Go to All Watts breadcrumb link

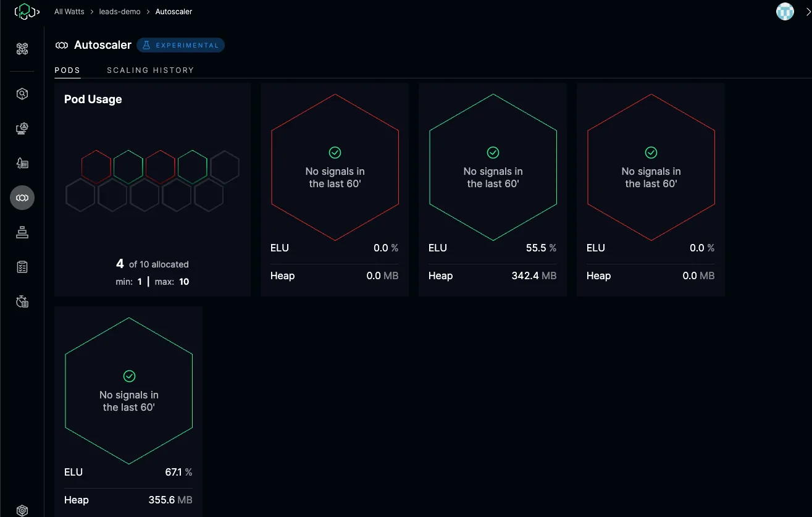pyautogui.click(x=69, y=12)
